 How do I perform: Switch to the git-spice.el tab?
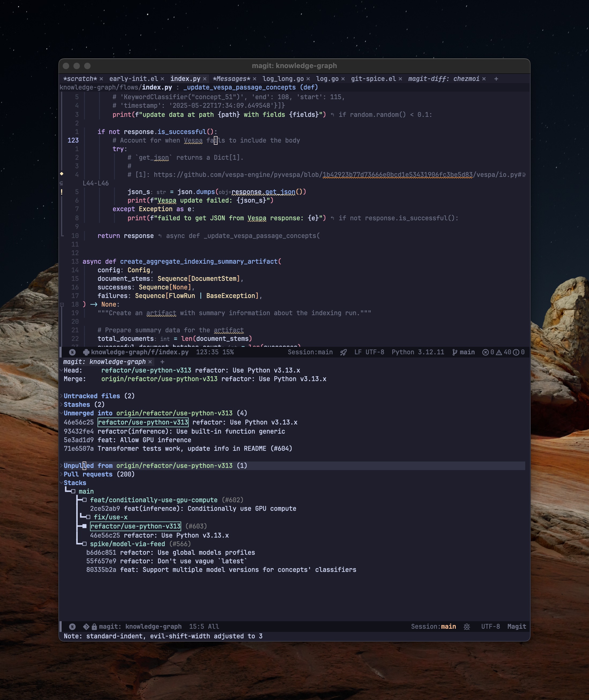coord(373,79)
